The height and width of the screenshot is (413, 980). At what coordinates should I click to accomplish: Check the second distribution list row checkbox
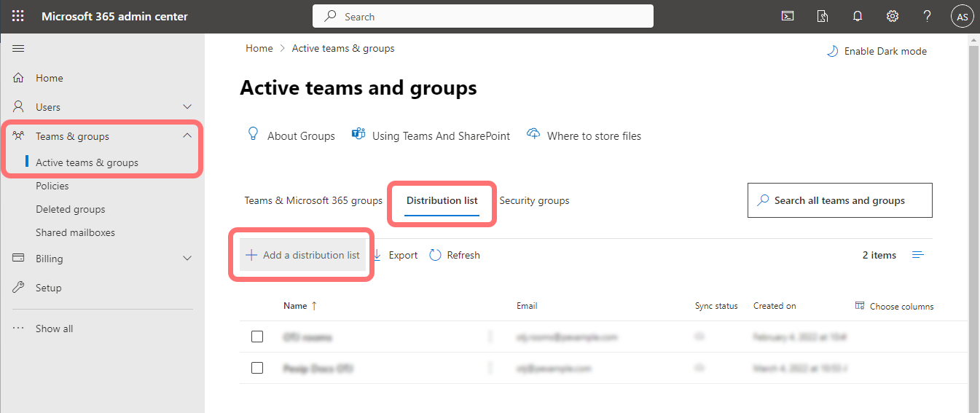pyautogui.click(x=257, y=369)
